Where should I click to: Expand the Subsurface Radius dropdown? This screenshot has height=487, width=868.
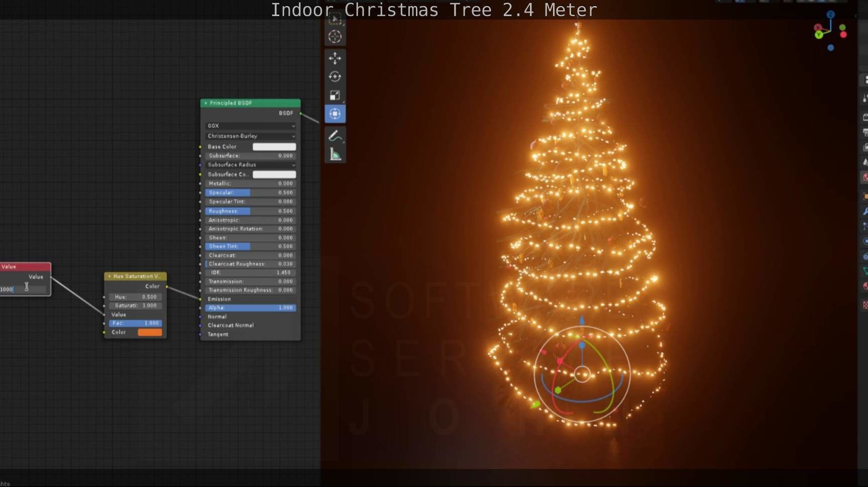(x=251, y=165)
